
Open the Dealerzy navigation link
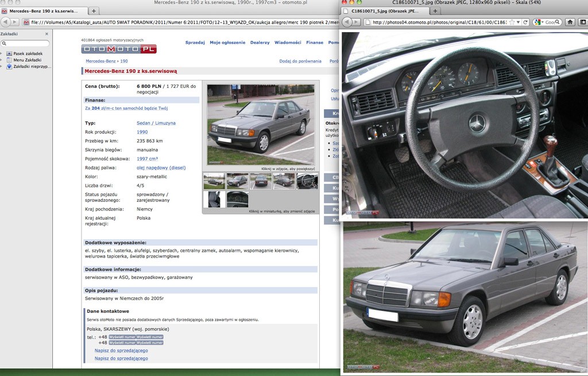coord(260,43)
